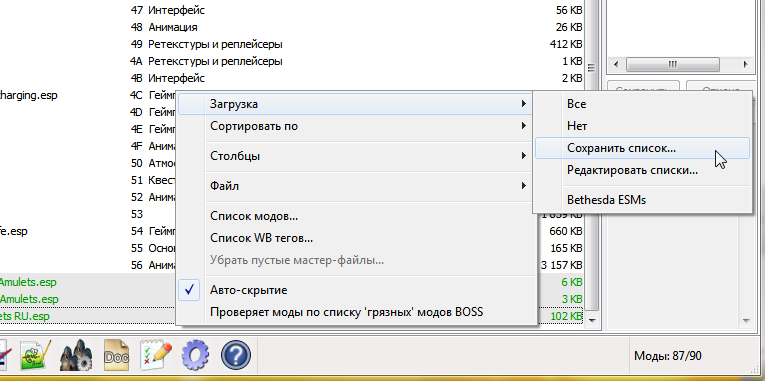Screen dimensions: 765x381
Task: Select the Amulets.esp row sized 6 KB
Action: [x=28, y=282]
